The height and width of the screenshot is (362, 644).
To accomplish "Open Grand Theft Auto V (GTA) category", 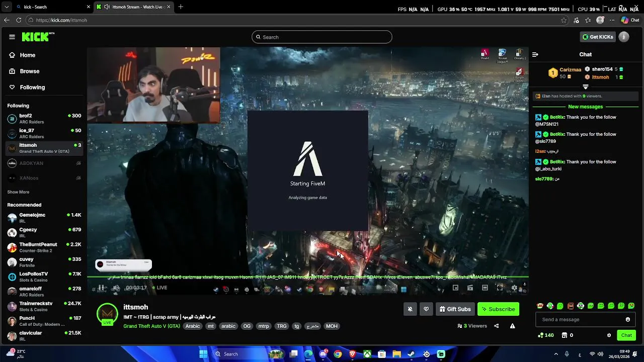I will [151, 326].
